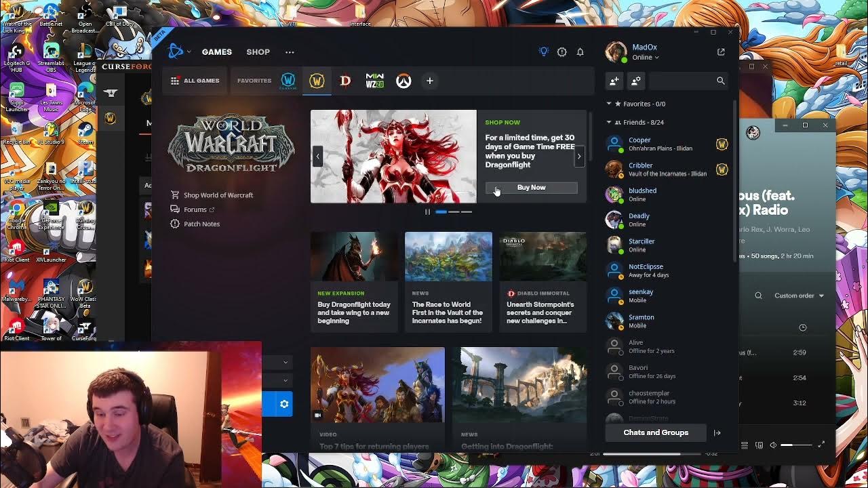The width and height of the screenshot is (868, 488).
Task: Click the FAVORITES label
Action: [254, 81]
